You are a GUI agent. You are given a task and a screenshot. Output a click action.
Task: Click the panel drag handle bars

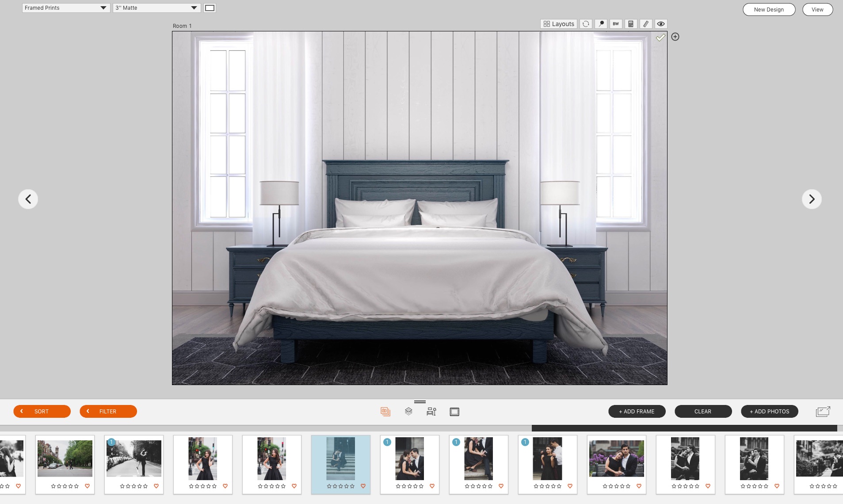[x=420, y=402]
